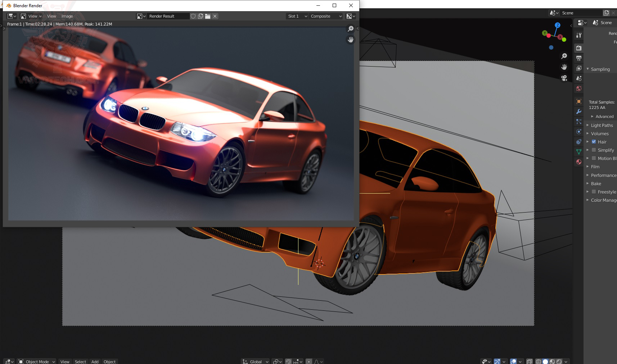Click the viewport zoom magnifier gizmo
Image resolution: width=617 pixels, height=364 pixels.
564,56
